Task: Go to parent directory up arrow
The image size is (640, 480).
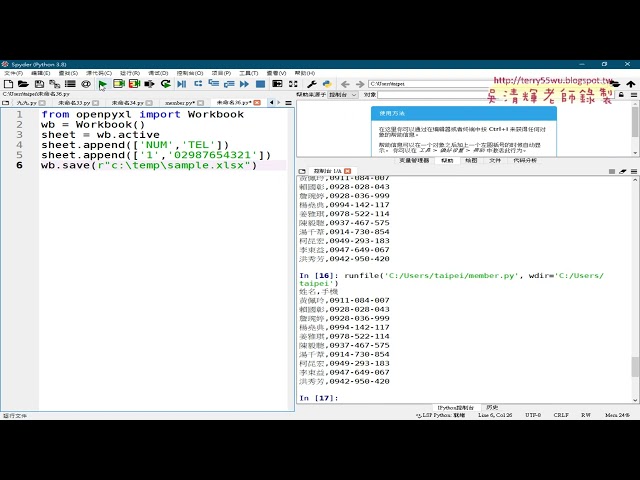Action: (631, 84)
